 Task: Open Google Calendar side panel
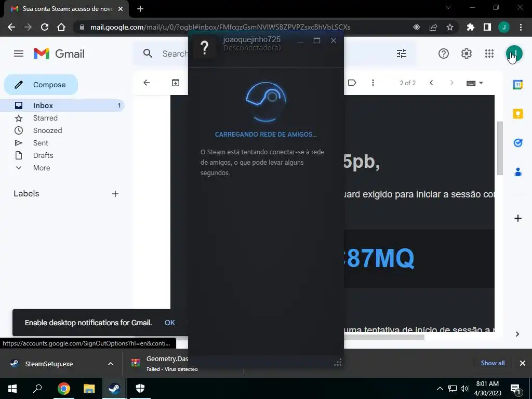pyautogui.click(x=518, y=85)
